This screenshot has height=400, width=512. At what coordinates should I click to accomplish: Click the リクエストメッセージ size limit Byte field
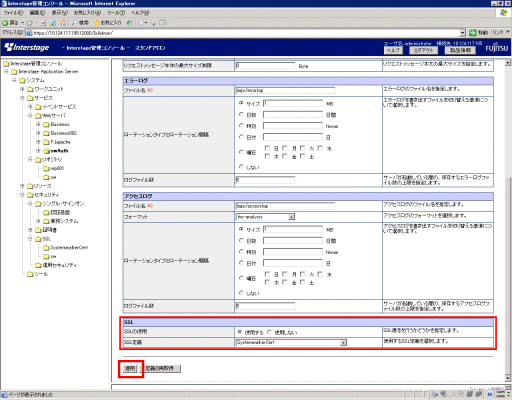(265, 66)
